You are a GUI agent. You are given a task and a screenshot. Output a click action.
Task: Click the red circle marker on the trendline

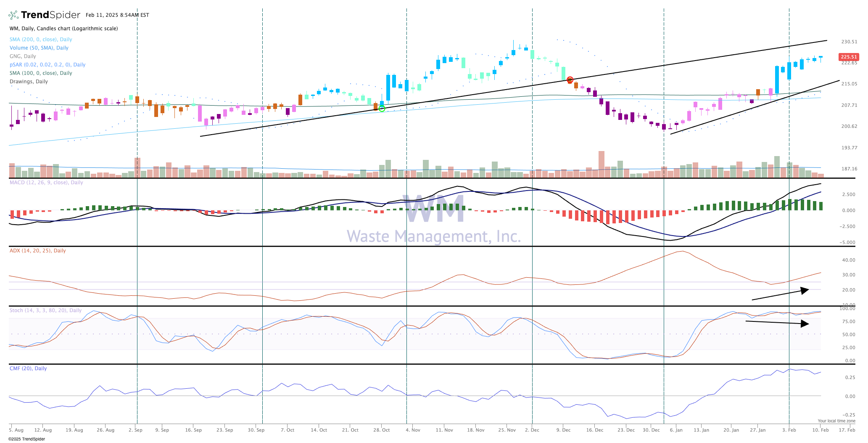(x=570, y=80)
